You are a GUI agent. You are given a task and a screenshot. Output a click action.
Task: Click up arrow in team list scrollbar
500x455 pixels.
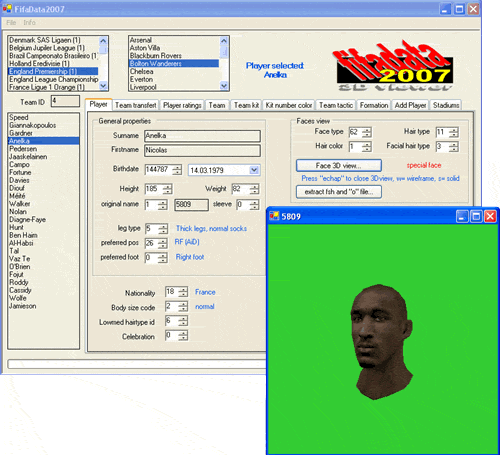224,40
